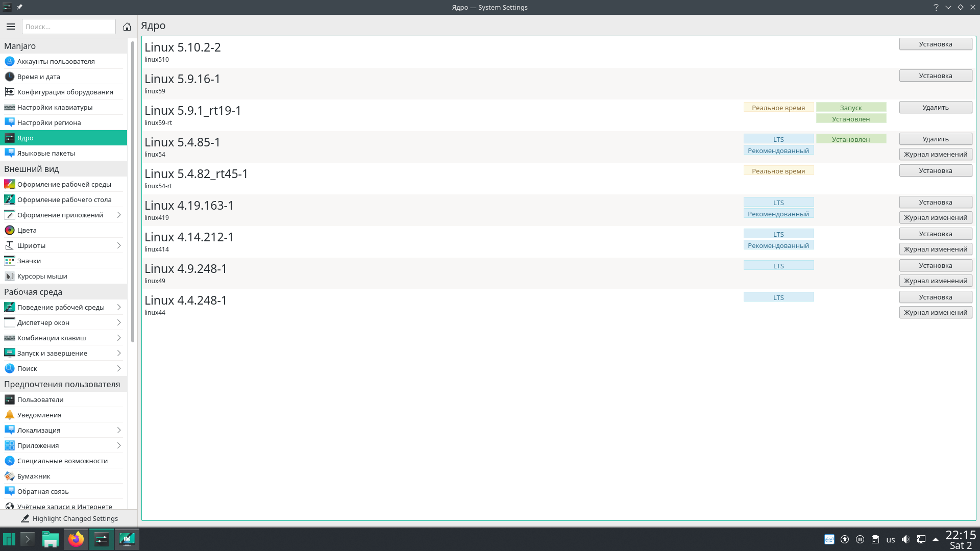Open Цвета color wheel icon
This screenshot has height=551, width=980.
[x=10, y=230]
